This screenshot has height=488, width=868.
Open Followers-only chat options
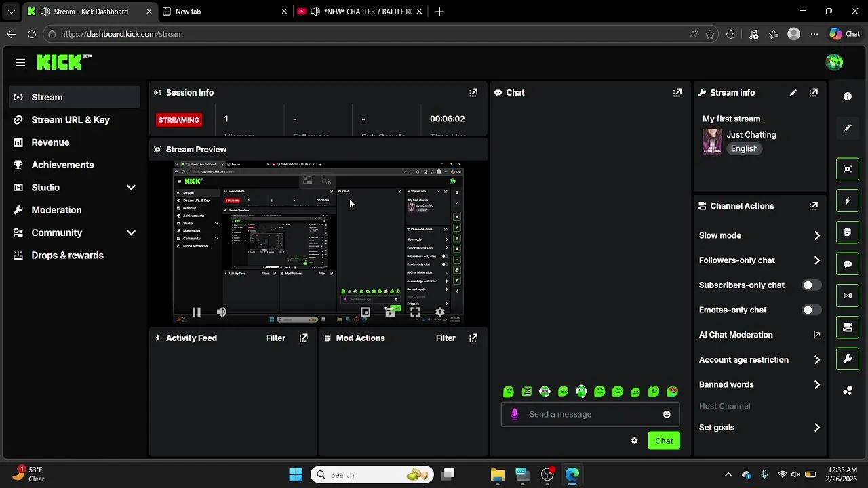760,260
